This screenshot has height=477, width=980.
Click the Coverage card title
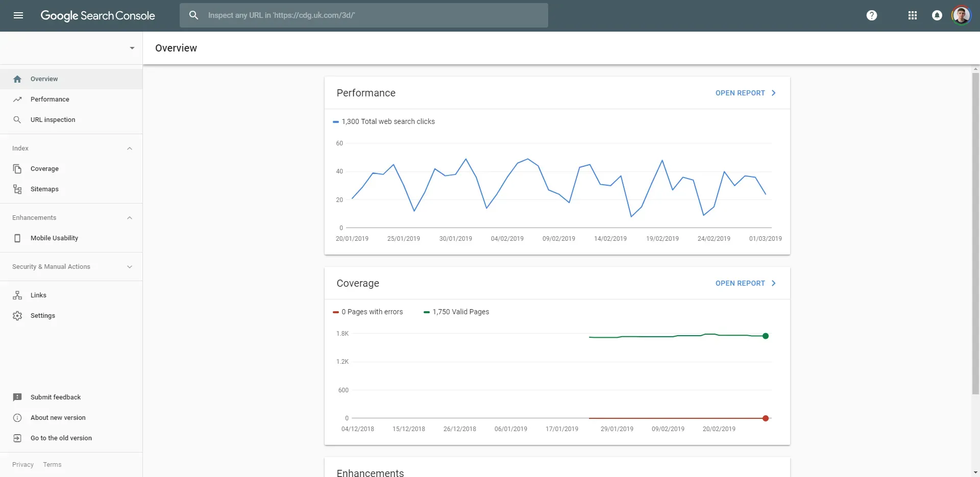click(x=358, y=283)
